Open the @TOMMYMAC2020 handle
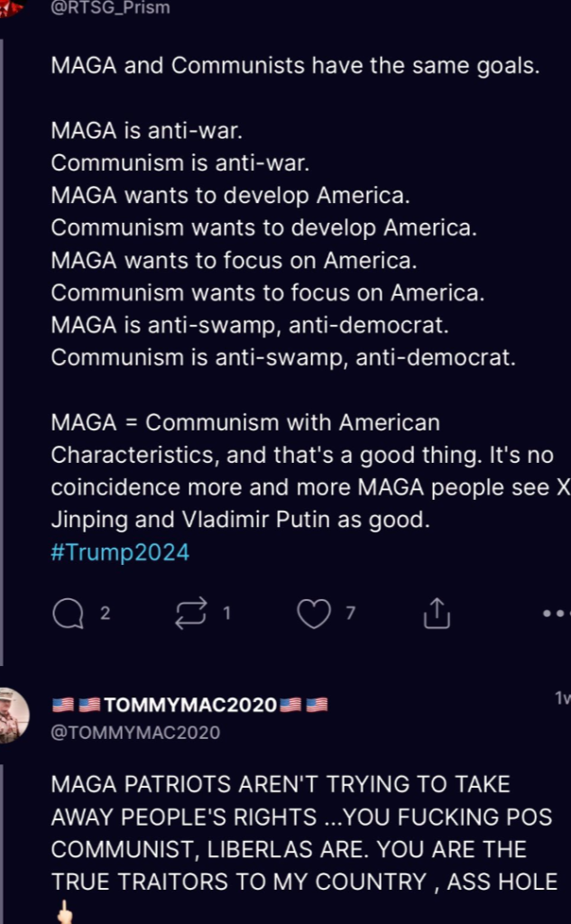 pos(135,733)
